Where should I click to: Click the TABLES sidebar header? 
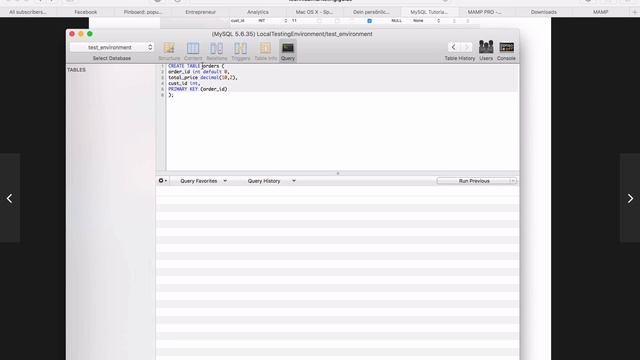coord(76,70)
